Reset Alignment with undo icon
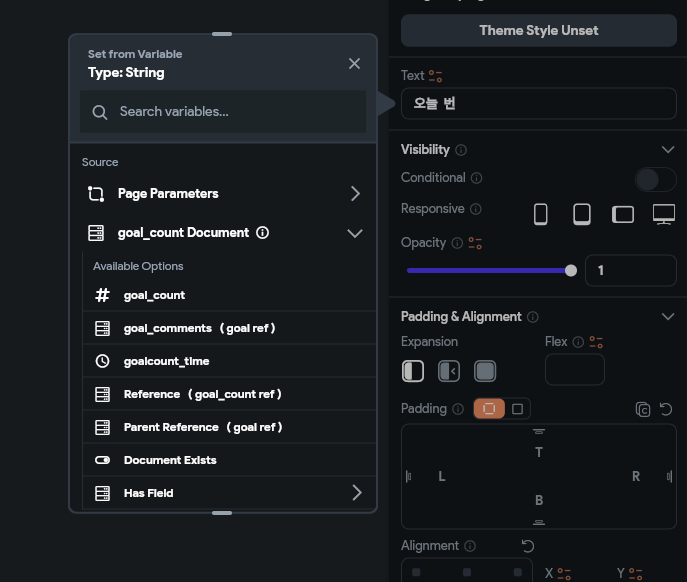Viewport: 687px width, 582px height. pos(528,546)
